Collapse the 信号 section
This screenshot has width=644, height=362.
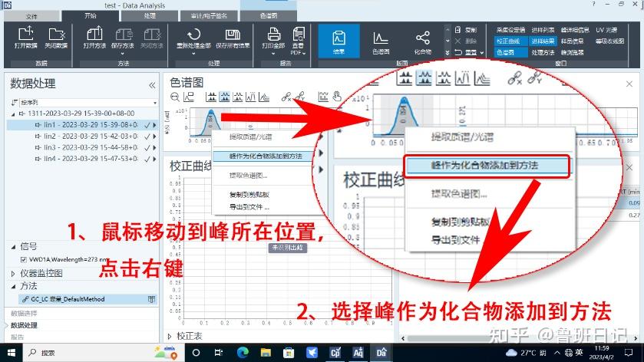point(13,247)
